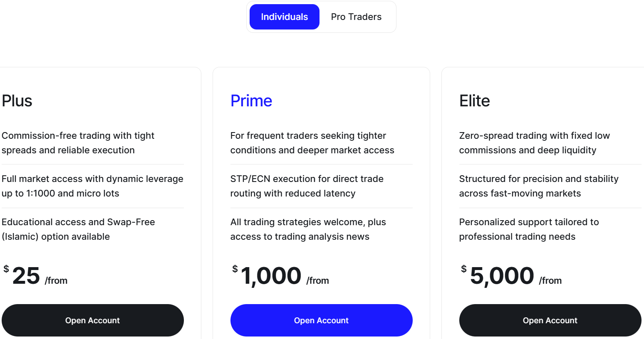
Task: Click the Personalized support feature in Elite
Action: (x=529, y=229)
